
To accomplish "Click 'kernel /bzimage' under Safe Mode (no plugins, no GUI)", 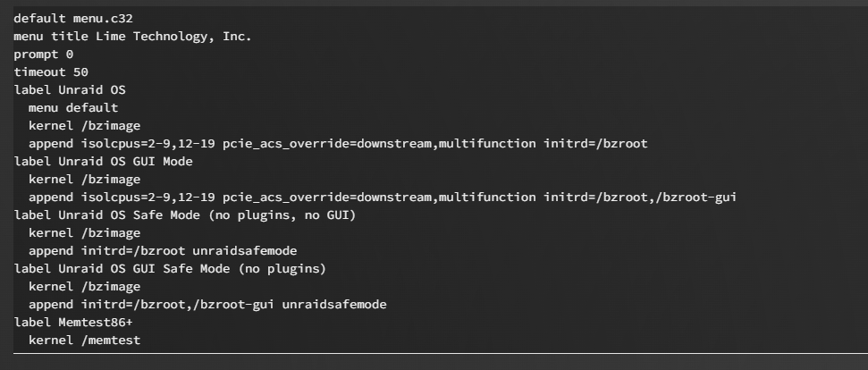I will [x=85, y=233].
